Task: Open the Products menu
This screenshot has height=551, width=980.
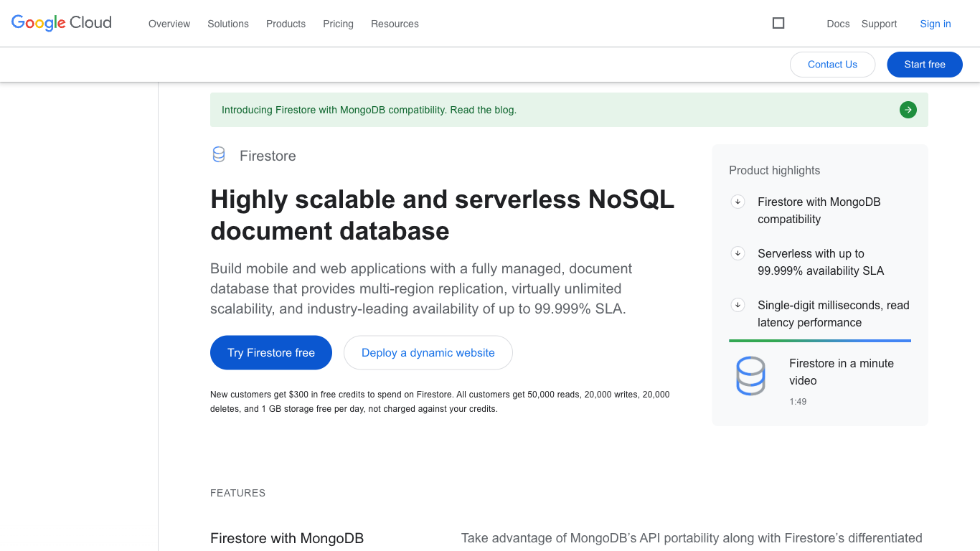Action: [x=286, y=24]
